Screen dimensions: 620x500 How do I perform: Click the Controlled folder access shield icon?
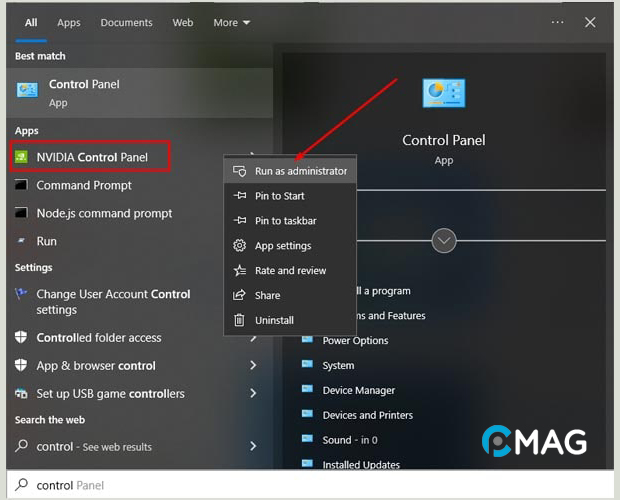21,337
